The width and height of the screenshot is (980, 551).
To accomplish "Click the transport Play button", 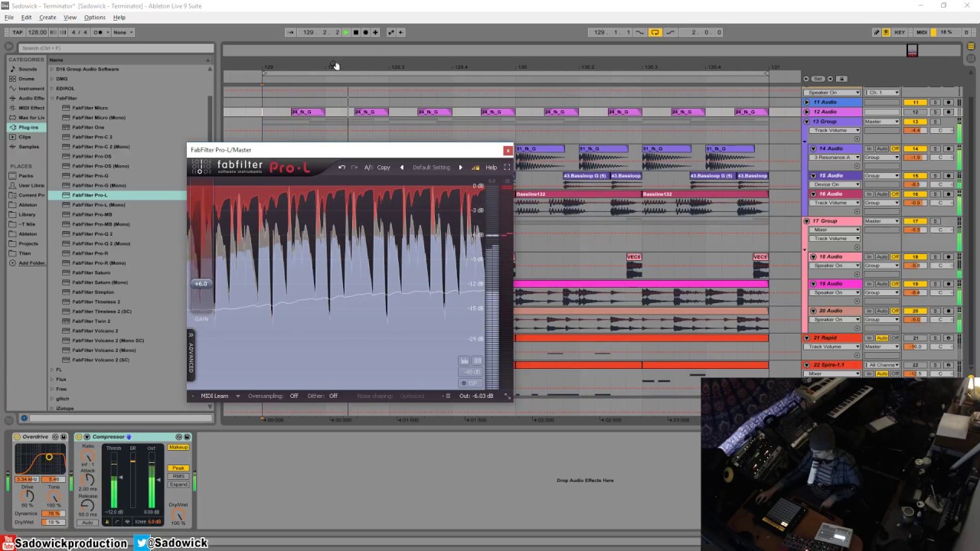I will pyautogui.click(x=346, y=32).
